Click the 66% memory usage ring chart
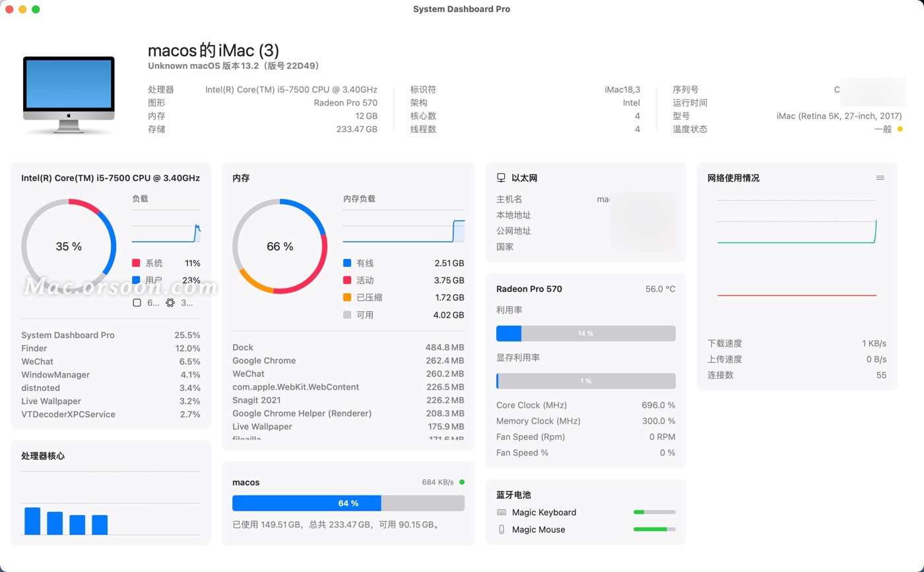 [x=280, y=246]
